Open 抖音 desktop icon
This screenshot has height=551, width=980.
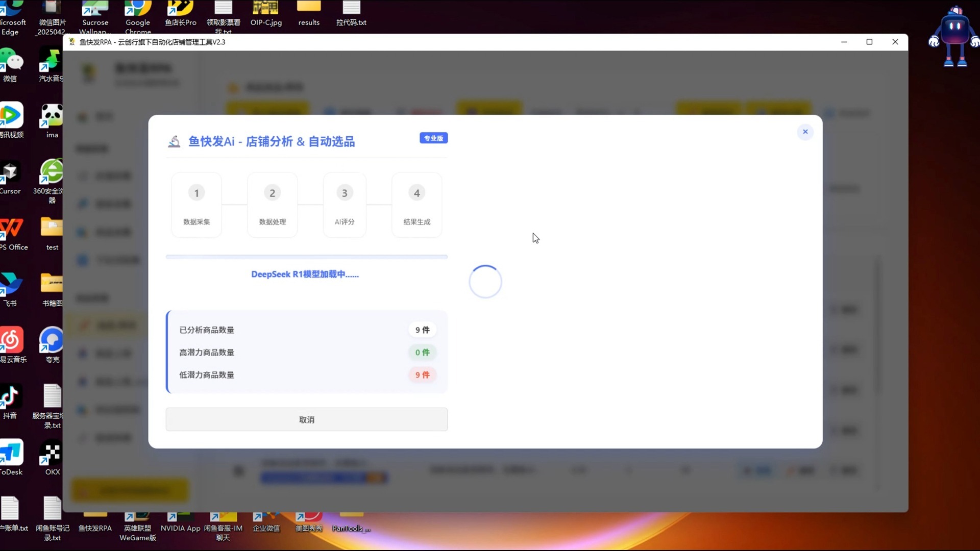10,402
